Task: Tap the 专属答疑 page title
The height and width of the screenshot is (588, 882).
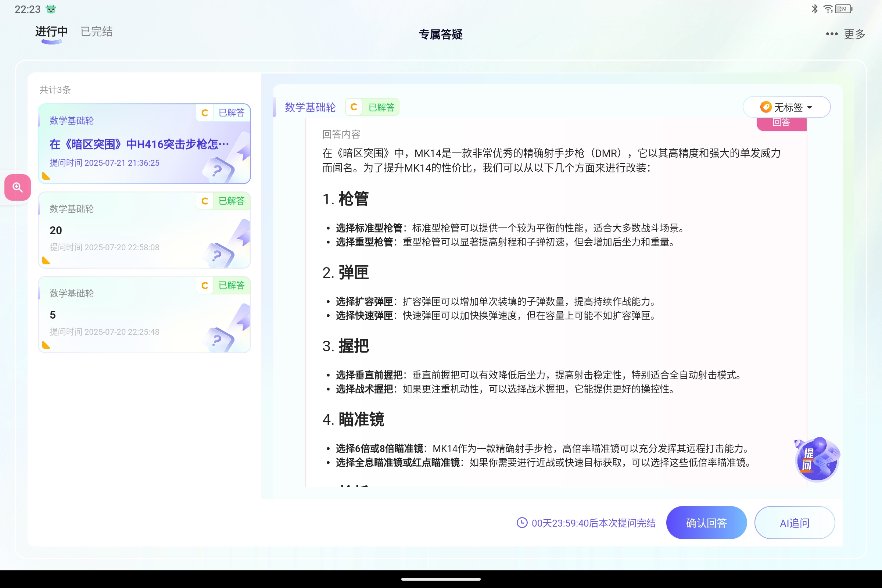Action: tap(441, 35)
